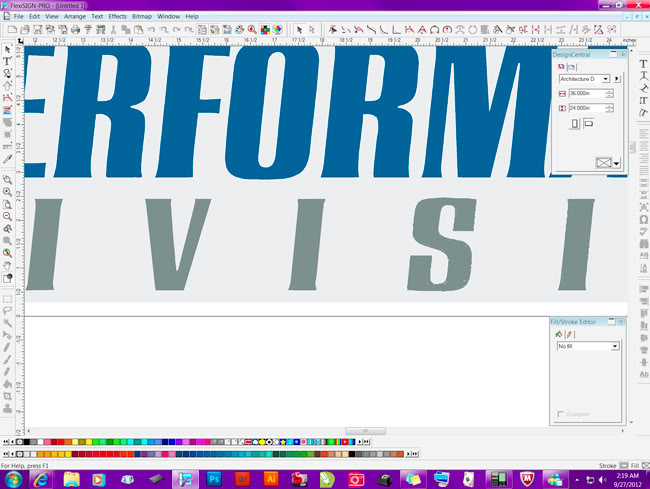Open the Window menu
The height and width of the screenshot is (489, 650).
(x=168, y=17)
